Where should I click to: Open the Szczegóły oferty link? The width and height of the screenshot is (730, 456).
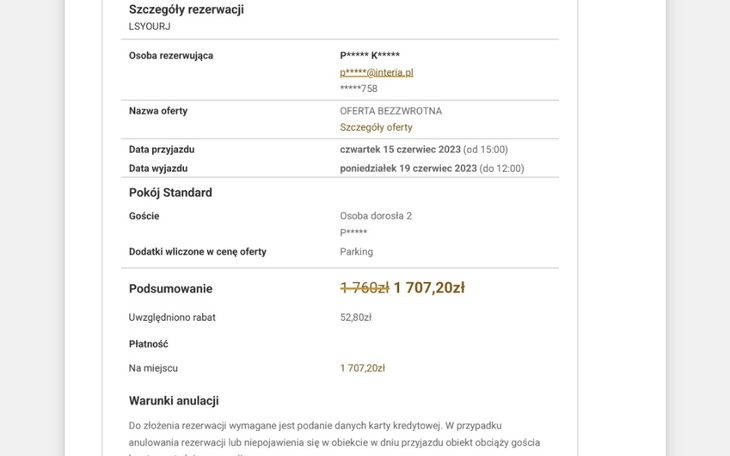(376, 128)
